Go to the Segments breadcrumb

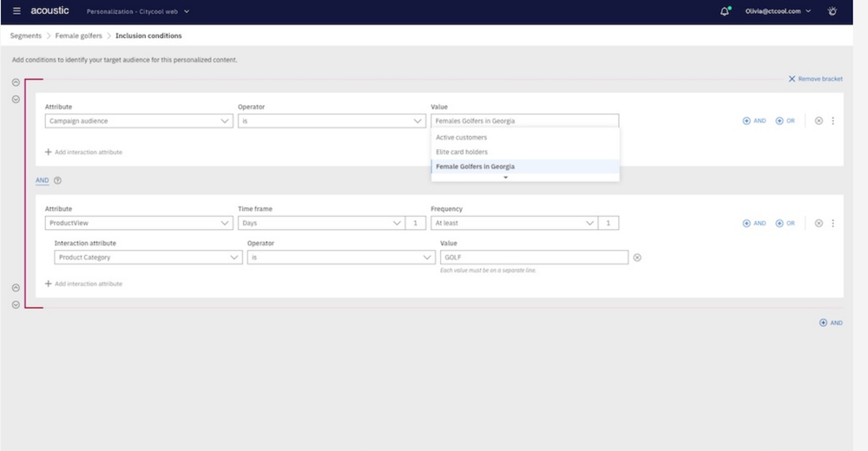pos(25,36)
